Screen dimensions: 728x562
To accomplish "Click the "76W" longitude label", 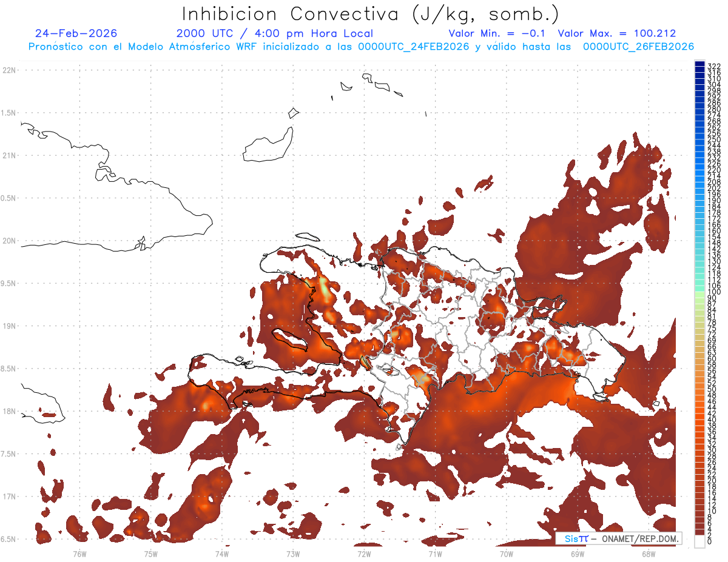I will pos(79,554).
